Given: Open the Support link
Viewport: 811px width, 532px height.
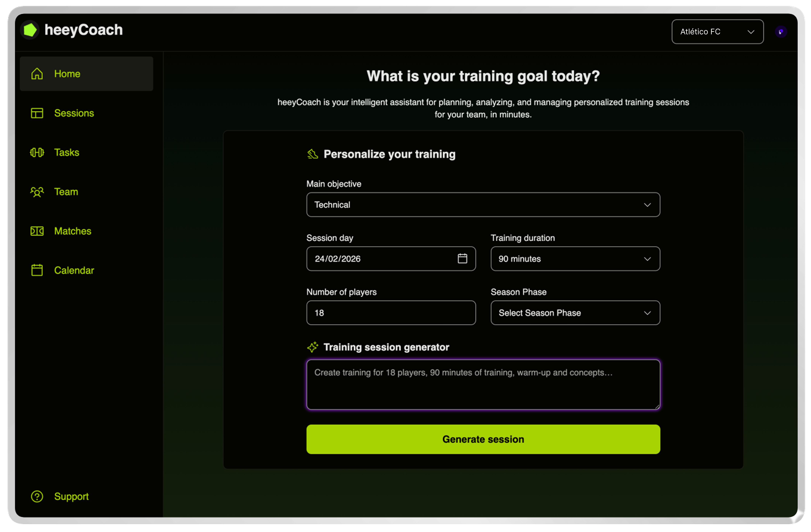Looking at the screenshot, I should click(71, 497).
